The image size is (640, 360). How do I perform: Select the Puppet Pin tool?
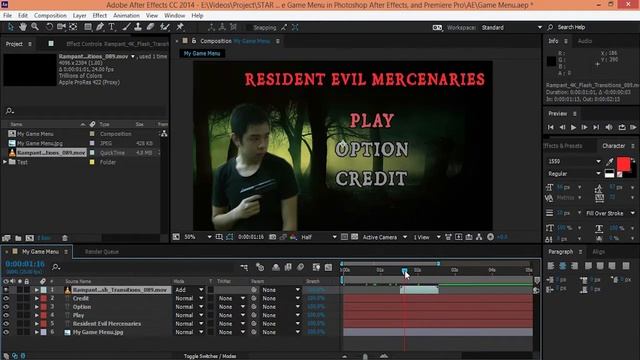180,27
